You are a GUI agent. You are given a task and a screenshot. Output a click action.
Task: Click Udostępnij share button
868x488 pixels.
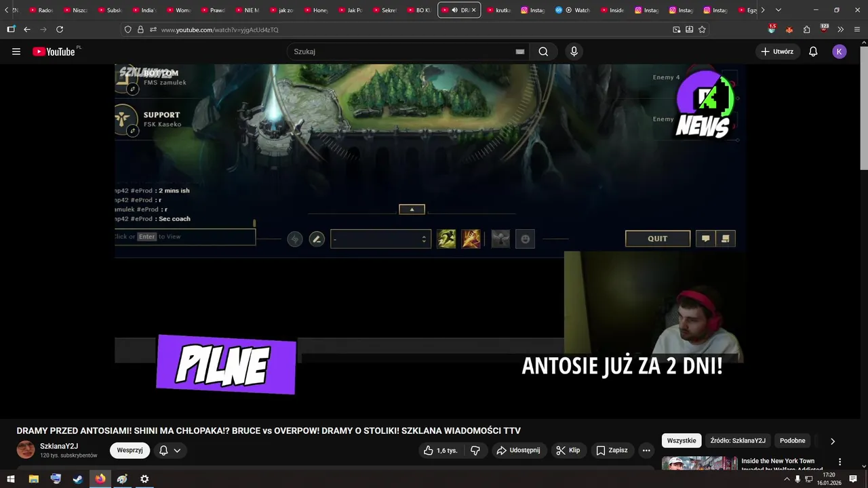[518, 450]
